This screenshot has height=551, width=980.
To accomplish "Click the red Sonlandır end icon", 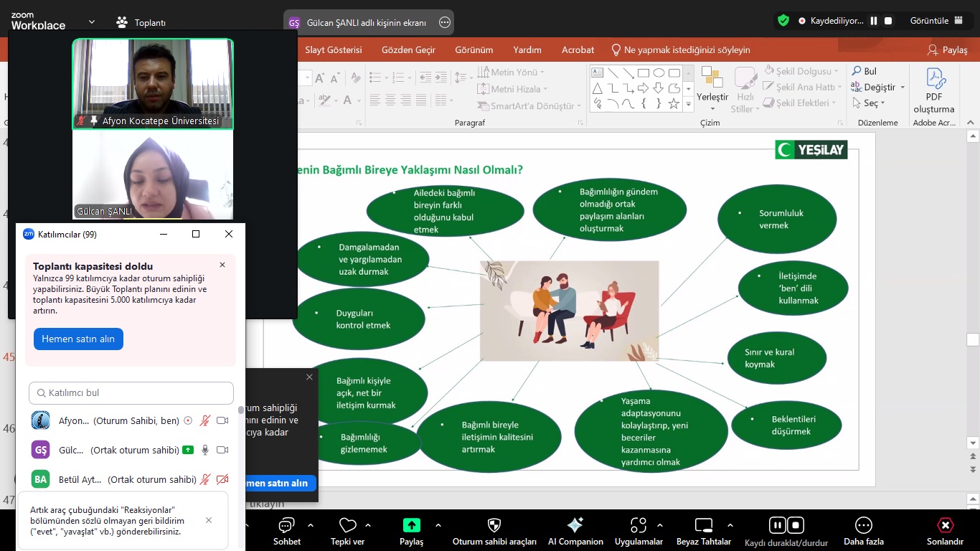I will click(946, 525).
